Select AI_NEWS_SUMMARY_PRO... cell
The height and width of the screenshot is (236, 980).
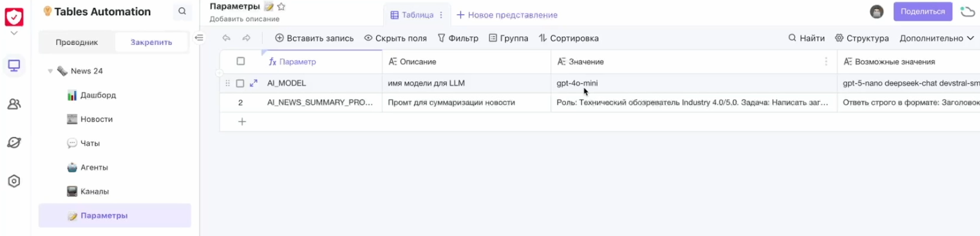tap(321, 102)
